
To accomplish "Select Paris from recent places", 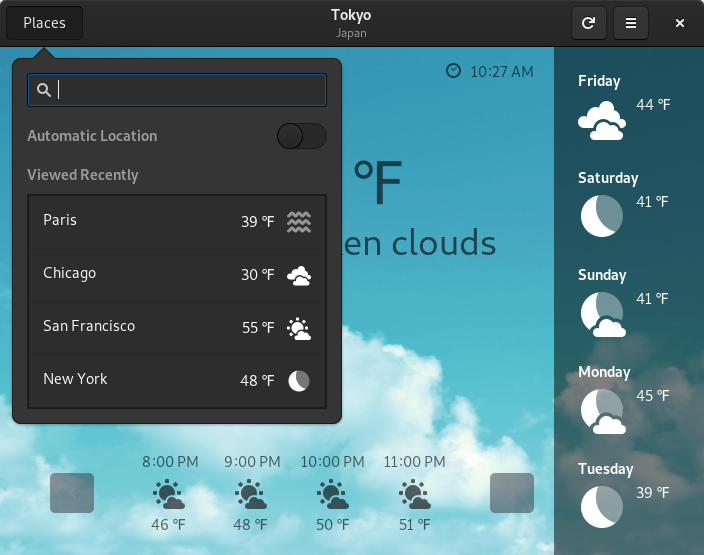I will 177,221.
